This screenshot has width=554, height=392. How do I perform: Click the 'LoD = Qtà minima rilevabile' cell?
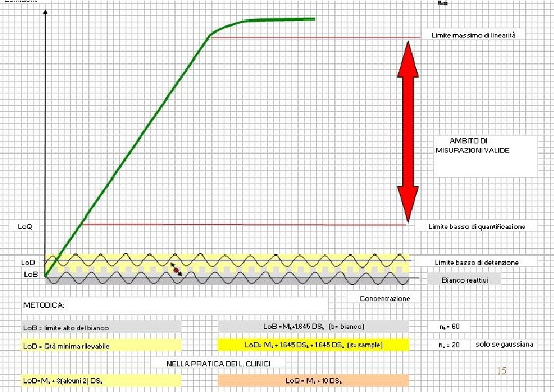(x=101, y=346)
